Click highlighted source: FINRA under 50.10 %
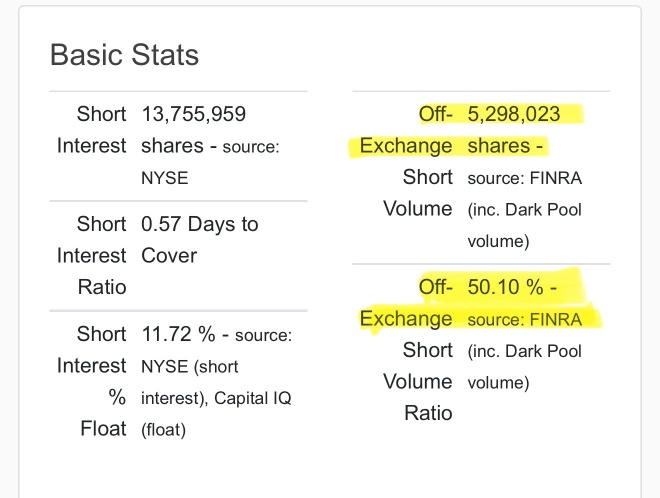 click(x=524, y=320)
